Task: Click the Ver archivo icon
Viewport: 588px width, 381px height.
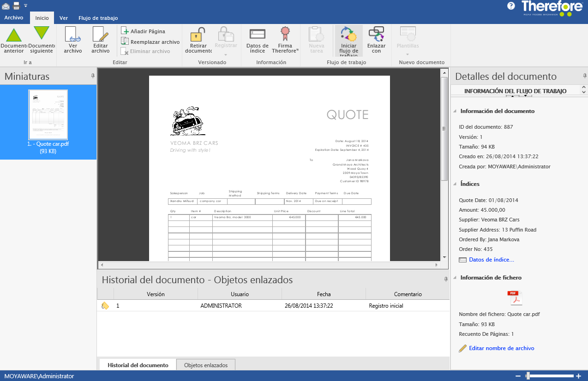Action: [x=72, y=35]
